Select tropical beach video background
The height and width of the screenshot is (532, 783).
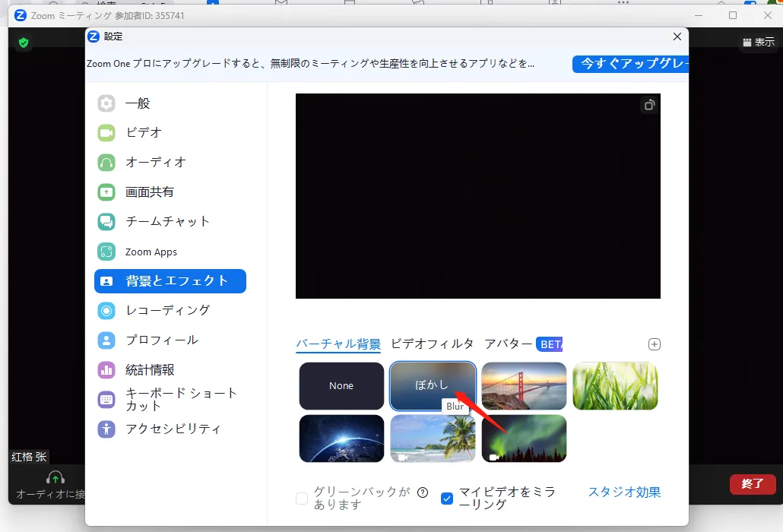click(433, 439)
